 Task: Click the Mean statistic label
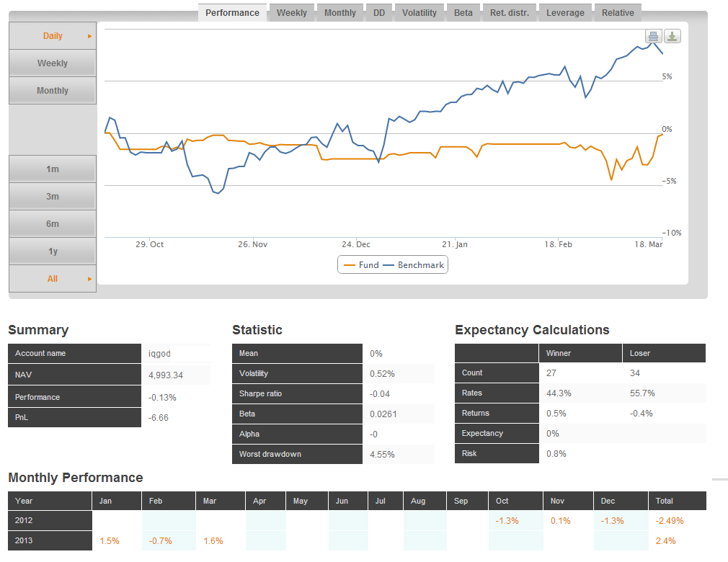(x=297, y=353)
